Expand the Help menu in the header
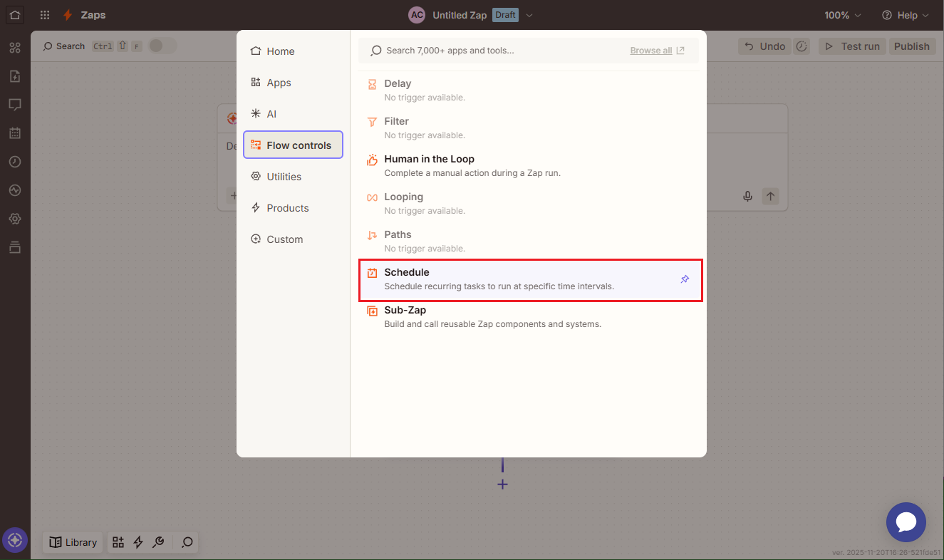 click(x=906, y=15)
